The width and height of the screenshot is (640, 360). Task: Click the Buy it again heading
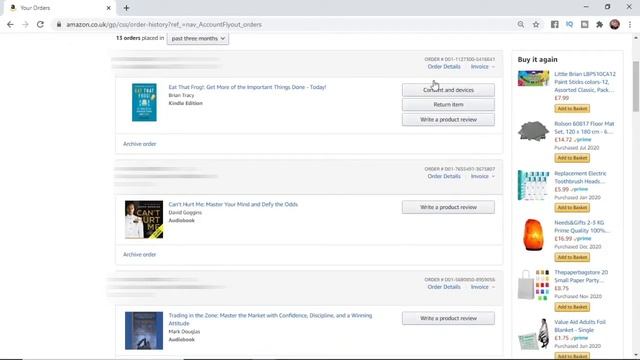[x=537, y=60]
